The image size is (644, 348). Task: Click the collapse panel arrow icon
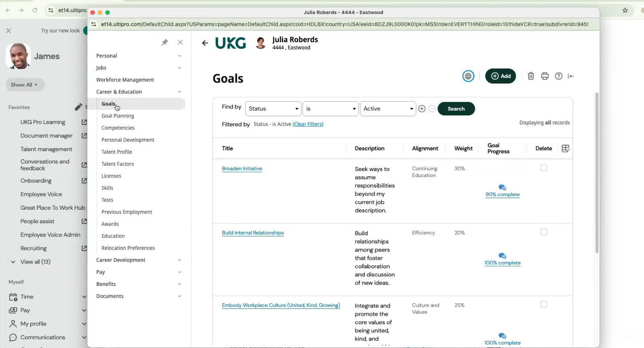coord(571,76)
